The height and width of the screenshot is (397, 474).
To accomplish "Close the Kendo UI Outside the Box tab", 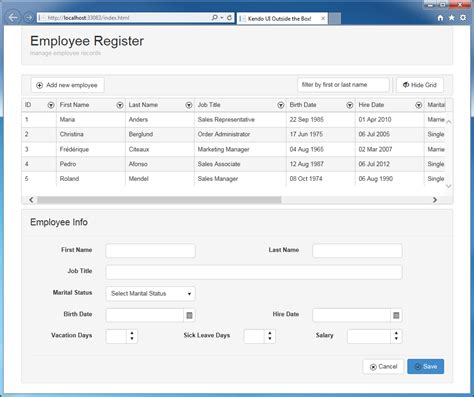I will [x=323, y=18].
